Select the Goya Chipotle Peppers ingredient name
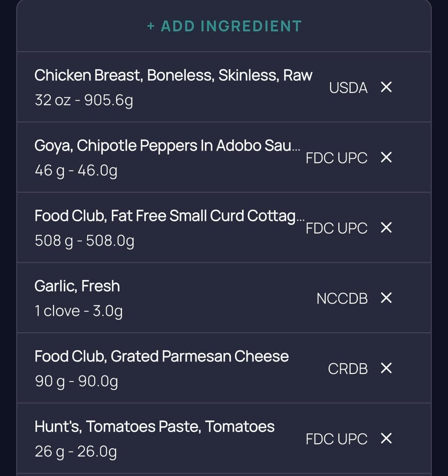This screenshot has width=448, height=476. click(167, 146)
